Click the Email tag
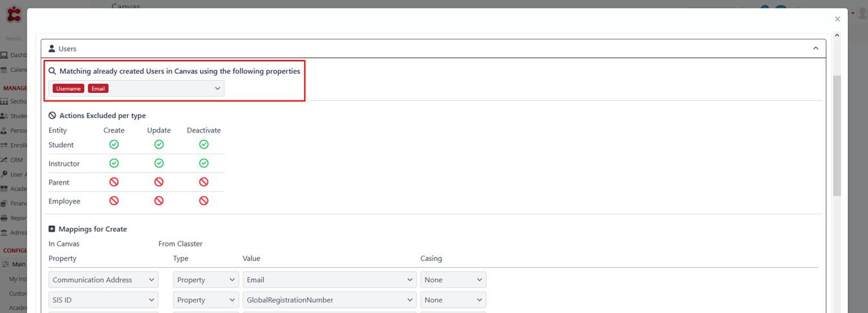The image size is (868, 313). 98,88
